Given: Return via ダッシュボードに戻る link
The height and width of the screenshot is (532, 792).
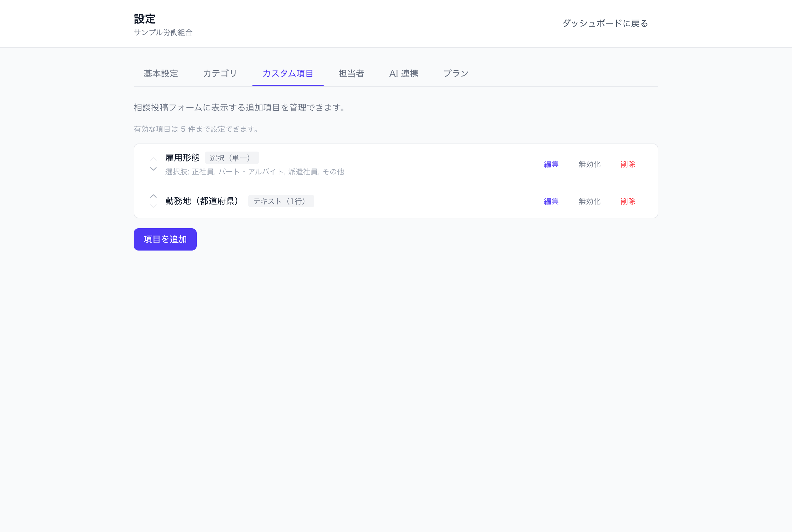Looking at the screenshot, I should [x=605, y=24].
